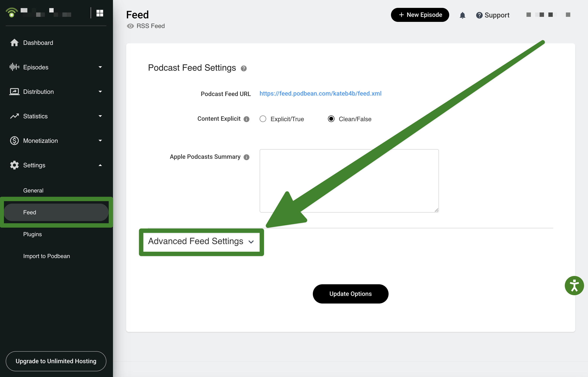Screen dimensions: 588x377
Task: Click the Apple Podcasts Summary info icon
Action: point(246,157)
